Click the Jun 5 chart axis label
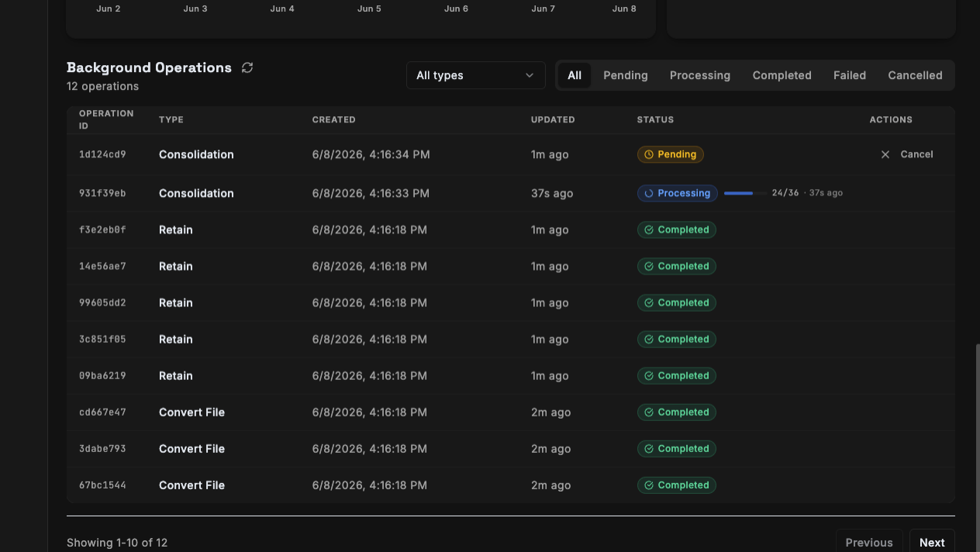Viewport: 980px width, 552px height. click(x=369, y=9)
